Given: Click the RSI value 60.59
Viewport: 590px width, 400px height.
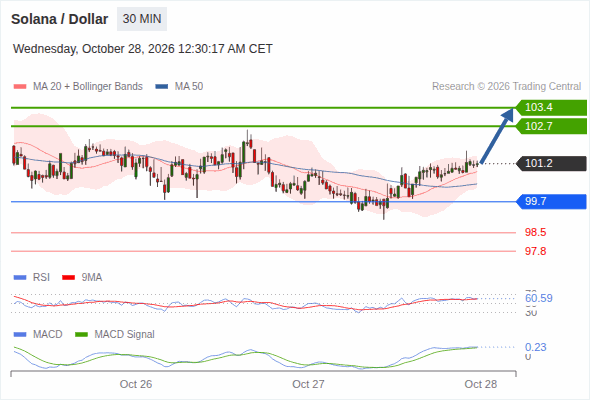Looking at the screenshot, I should 539,298.
